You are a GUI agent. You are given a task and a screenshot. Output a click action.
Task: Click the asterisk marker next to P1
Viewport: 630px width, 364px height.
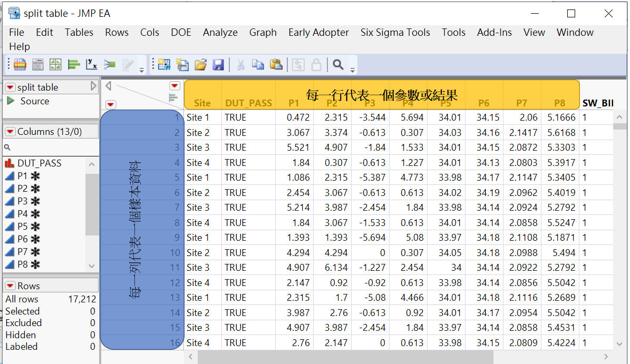point(35,176)
